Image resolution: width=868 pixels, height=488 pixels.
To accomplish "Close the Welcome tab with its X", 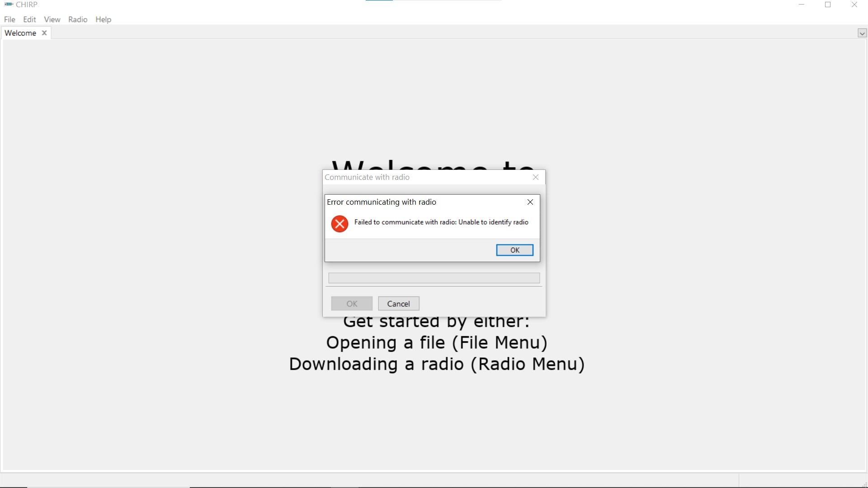I will [x=44, y=33].
